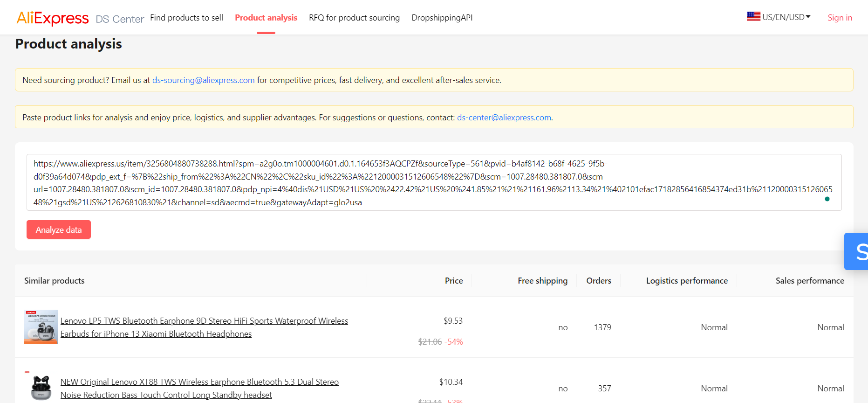
Task: Click the 357 orders value
Action: [x=605, y=389]
